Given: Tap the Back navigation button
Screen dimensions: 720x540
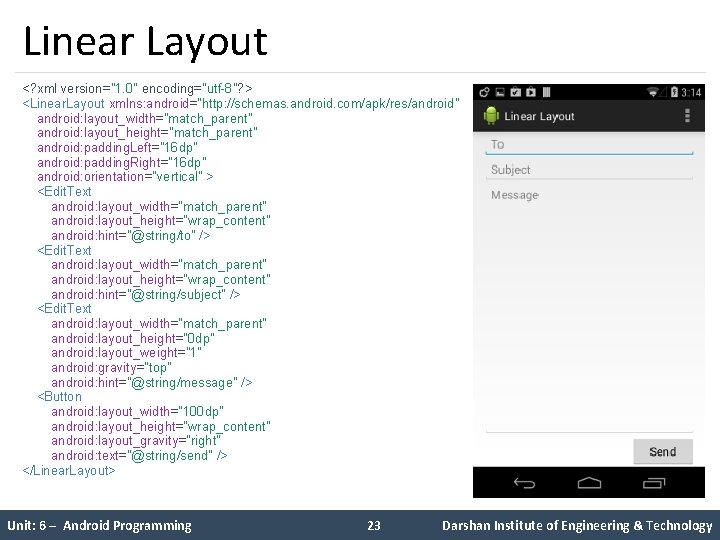Looking at the screenshot, I should pos(524,483).
